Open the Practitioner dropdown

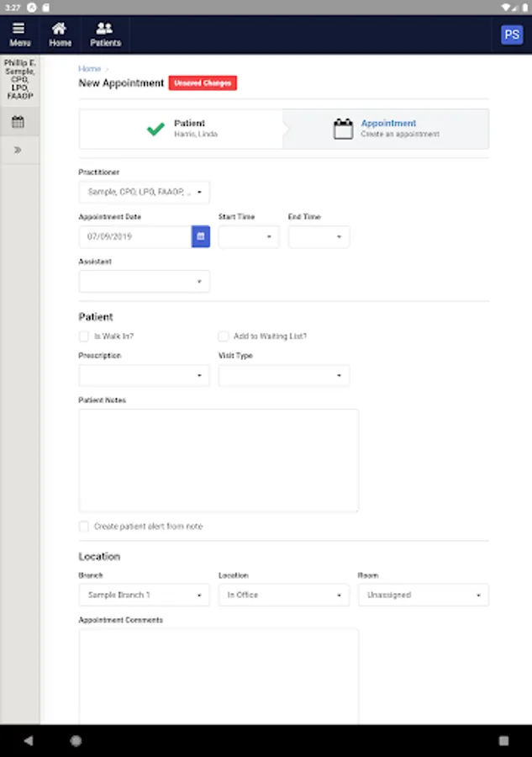pos(145,193)
